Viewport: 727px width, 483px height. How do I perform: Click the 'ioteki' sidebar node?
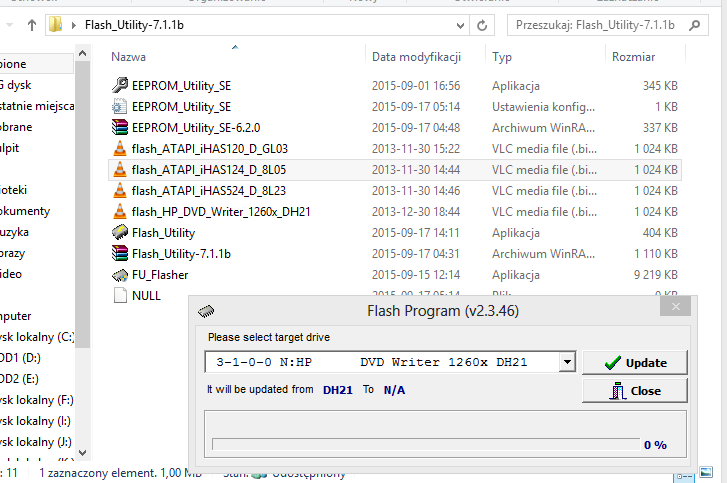tap(13, 190)
